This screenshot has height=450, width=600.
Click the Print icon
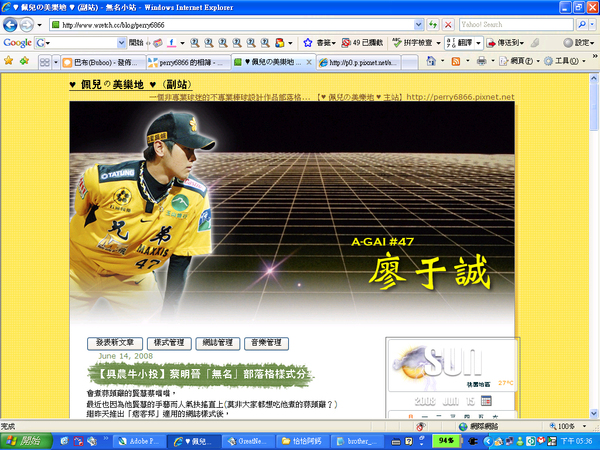click(482, 61)
